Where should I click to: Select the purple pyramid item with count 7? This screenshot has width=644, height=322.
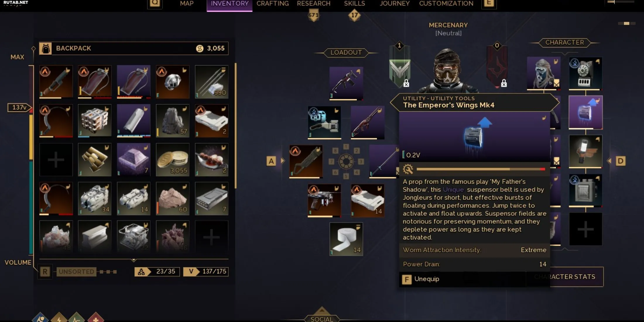pyautogui.click(x=133, y=160)
